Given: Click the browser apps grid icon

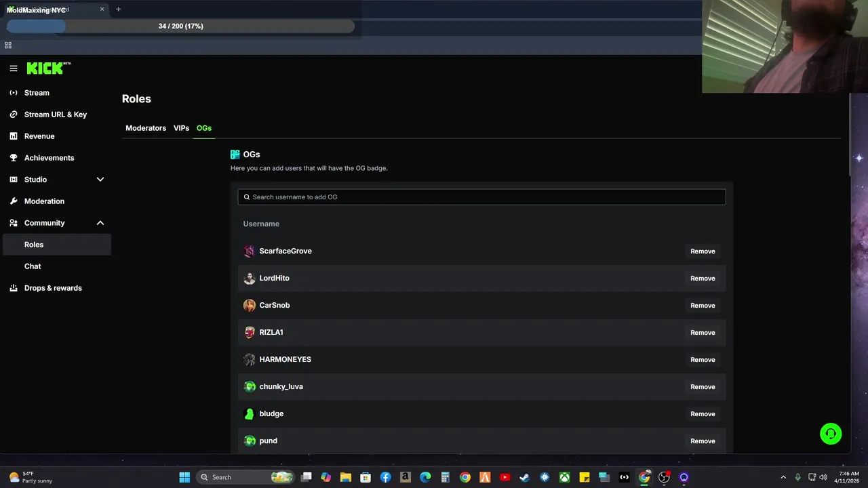Looking at the screenshot, I should (8, 45).
